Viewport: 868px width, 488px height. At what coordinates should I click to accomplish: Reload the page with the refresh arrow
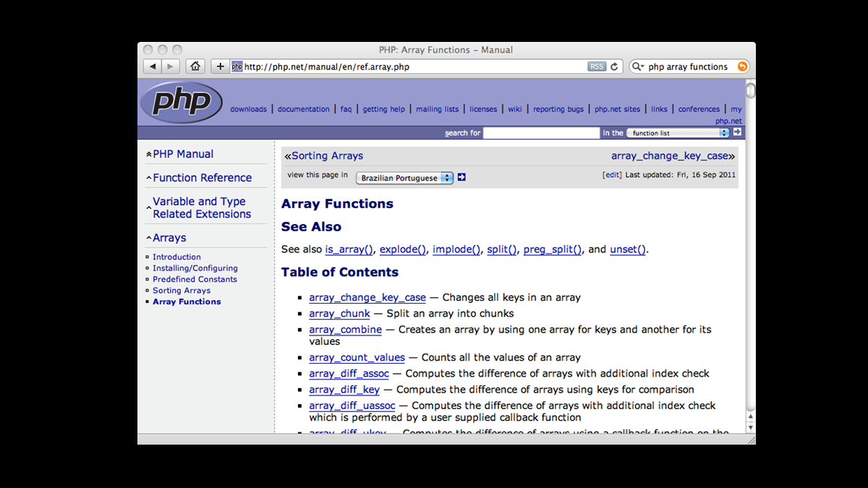pyautogui.click(x=615, y=67)
